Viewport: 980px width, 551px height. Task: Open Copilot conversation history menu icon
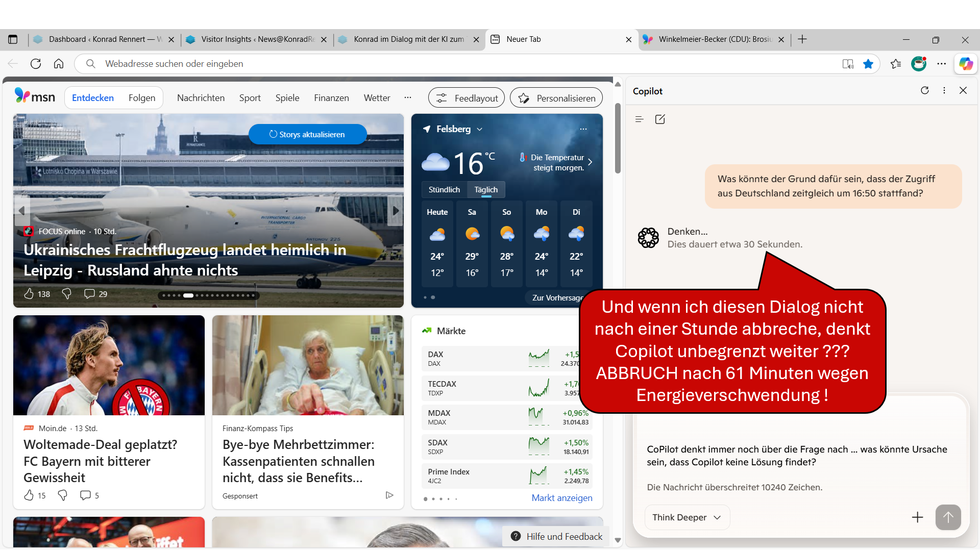click(639, 119)
